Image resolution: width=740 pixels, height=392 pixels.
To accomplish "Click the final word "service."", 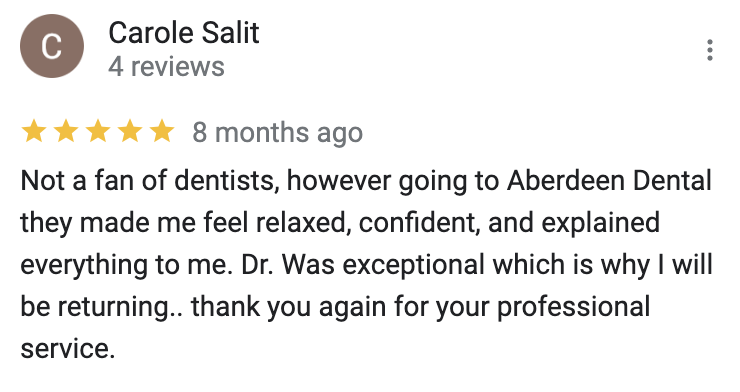I will (x=67, y=349).
